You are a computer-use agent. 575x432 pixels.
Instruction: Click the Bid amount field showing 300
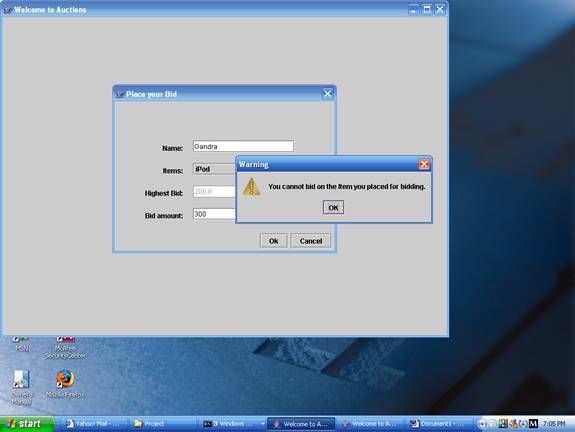click(215, 214)
